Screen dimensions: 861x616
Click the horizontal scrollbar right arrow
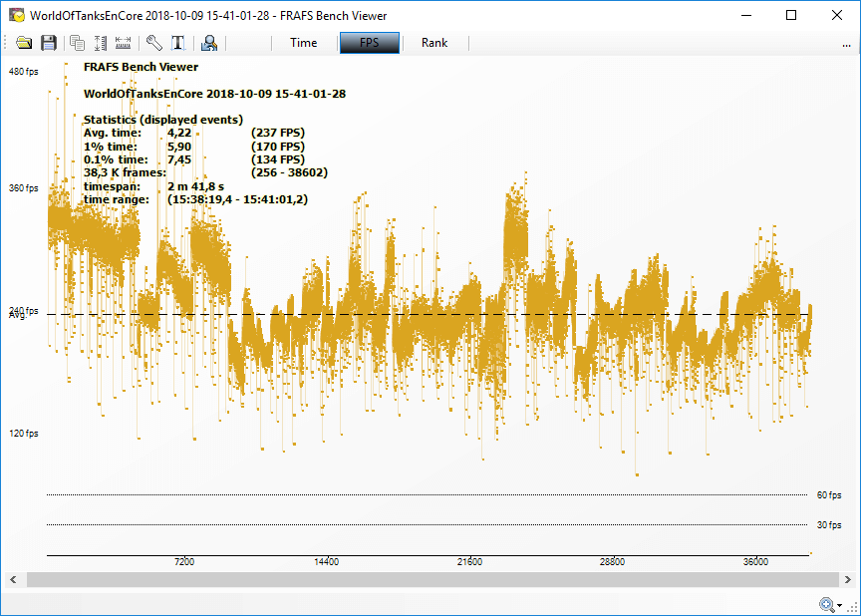[849, 580]
